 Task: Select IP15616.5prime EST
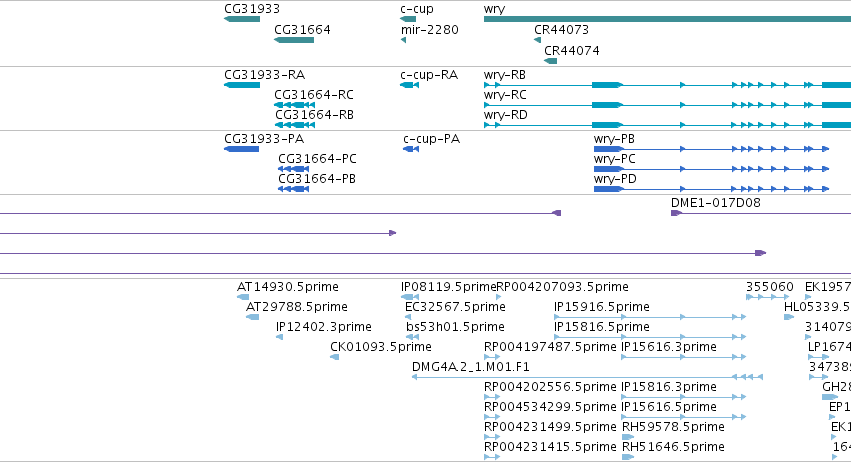click(684, 417)
